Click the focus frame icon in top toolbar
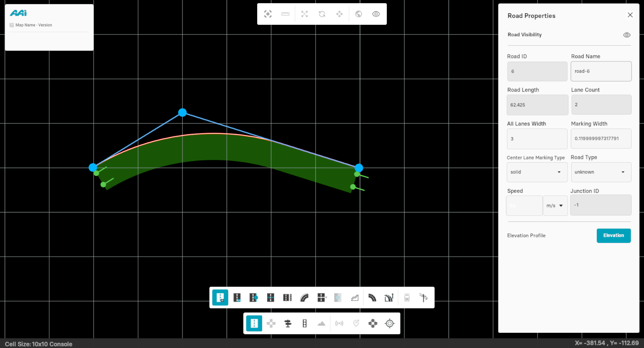This screenshot has width=644, height=348. tap(268, 14)
